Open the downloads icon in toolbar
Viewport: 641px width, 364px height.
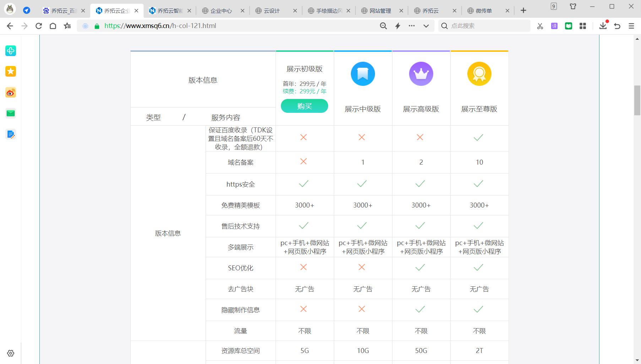pos(603,26)
